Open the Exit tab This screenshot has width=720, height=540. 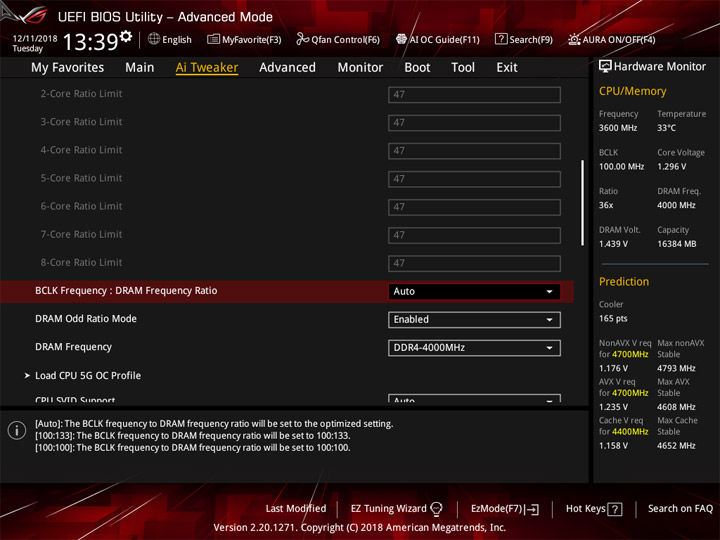tap(507, 68)
